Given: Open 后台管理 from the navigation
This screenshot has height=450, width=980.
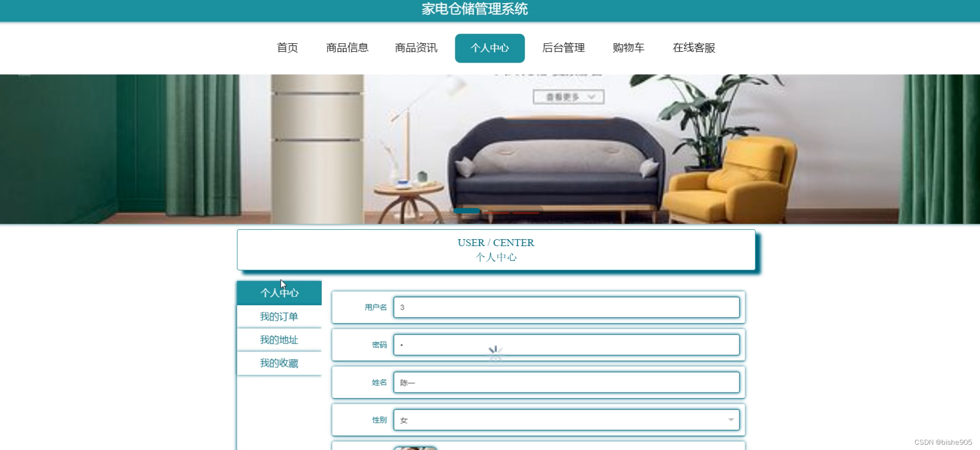Looking at the screenshot, I should tap(563, 48).
